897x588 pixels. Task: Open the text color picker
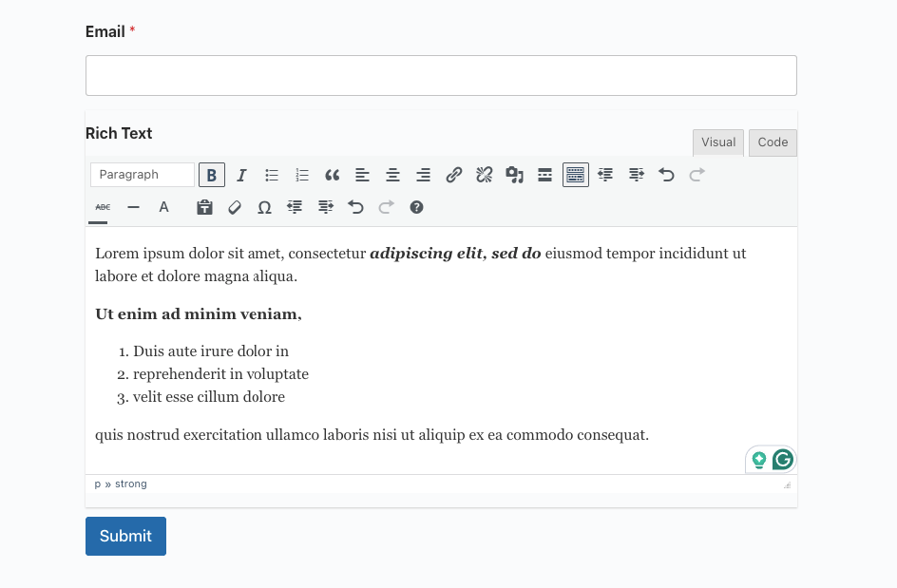(163, 207)
